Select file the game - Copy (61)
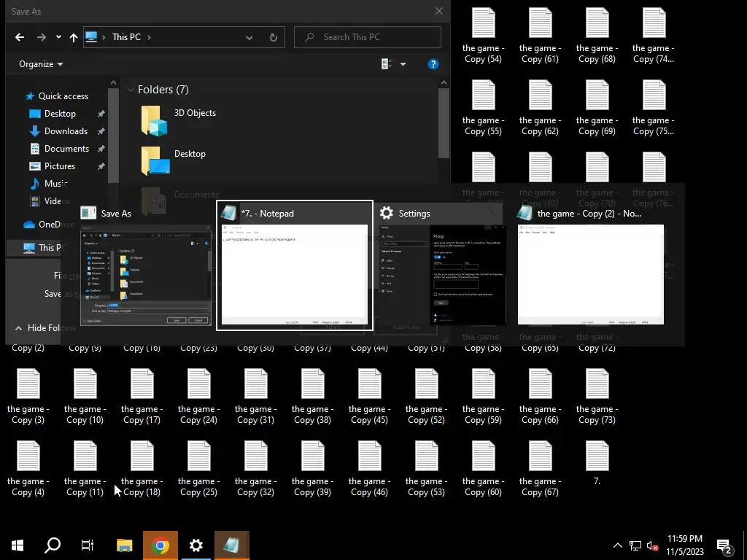747x560 pixels. [x=540, y=36]
